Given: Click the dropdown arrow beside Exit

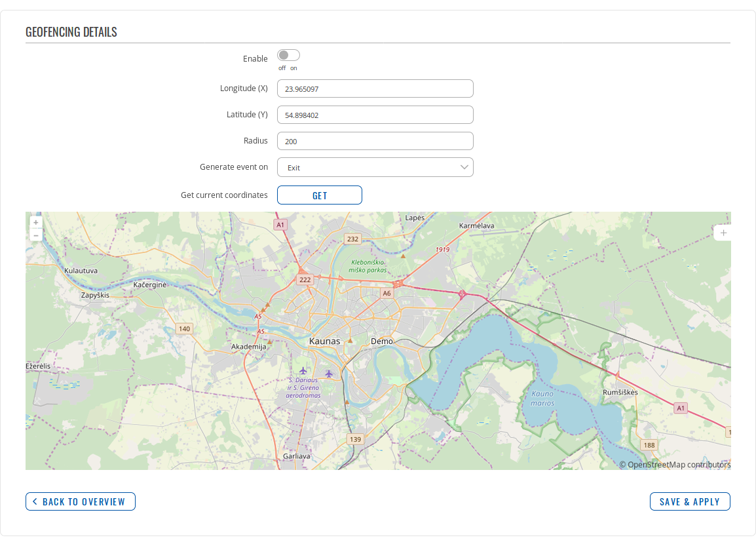Looking at the screenshot, I should pyautogui.click(x=464, y=167).
